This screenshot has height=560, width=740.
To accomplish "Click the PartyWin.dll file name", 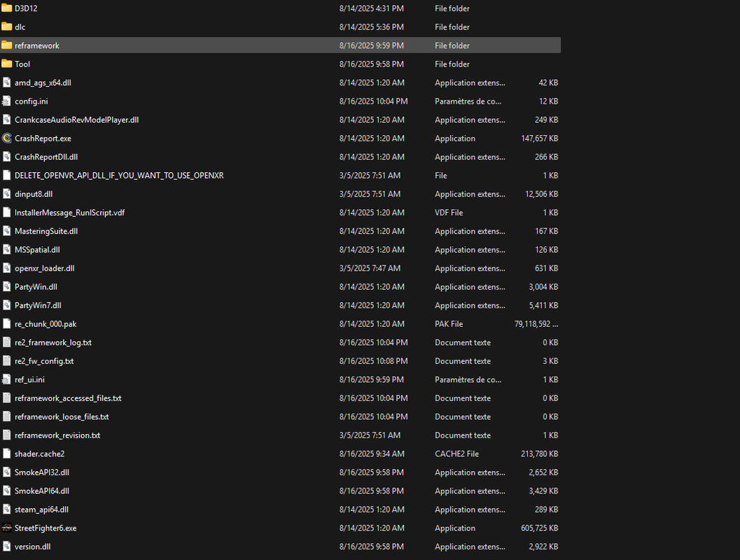I will (x=36, y=287).
